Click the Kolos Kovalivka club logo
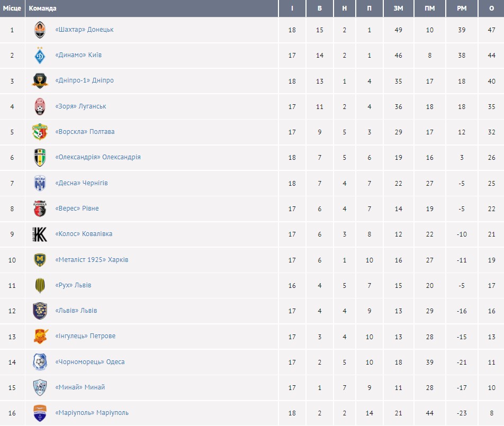The image size is (504, 426). (40, 234)
